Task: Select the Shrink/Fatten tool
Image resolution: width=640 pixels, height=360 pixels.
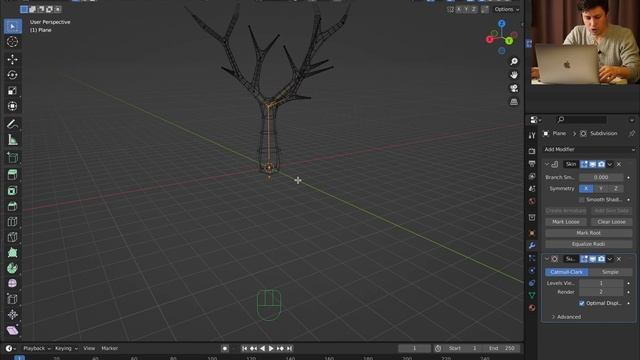Action: point(13,315)
